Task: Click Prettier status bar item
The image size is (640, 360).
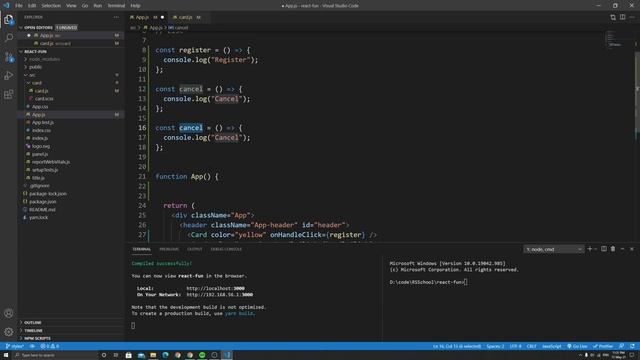Action: tap(603, 346)
